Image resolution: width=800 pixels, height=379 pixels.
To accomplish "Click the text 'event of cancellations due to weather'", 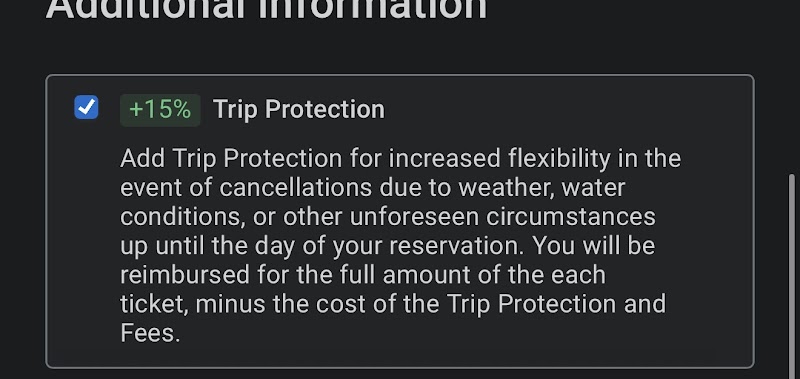I will (x=337, y=187).
